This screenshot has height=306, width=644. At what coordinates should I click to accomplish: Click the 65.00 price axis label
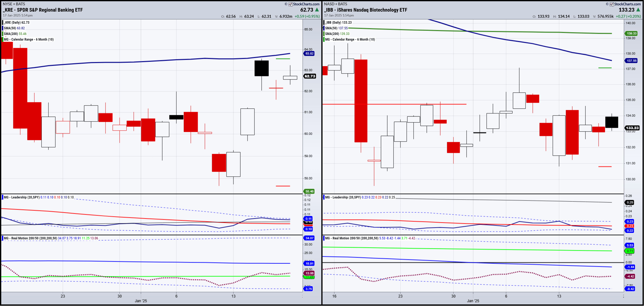coord(308,29)
